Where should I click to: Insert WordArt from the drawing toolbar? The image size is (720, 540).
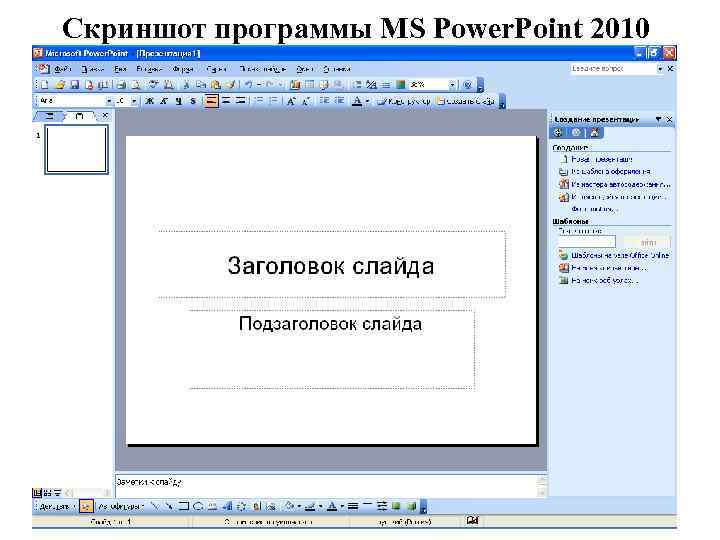(227, 506)
